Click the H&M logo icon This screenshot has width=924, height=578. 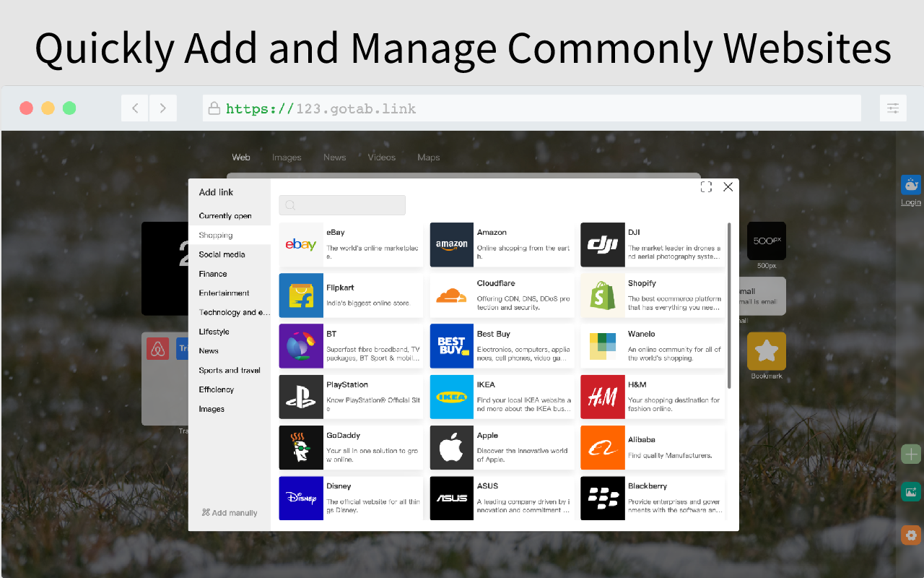pyautogui.click(x=603, y=397)
